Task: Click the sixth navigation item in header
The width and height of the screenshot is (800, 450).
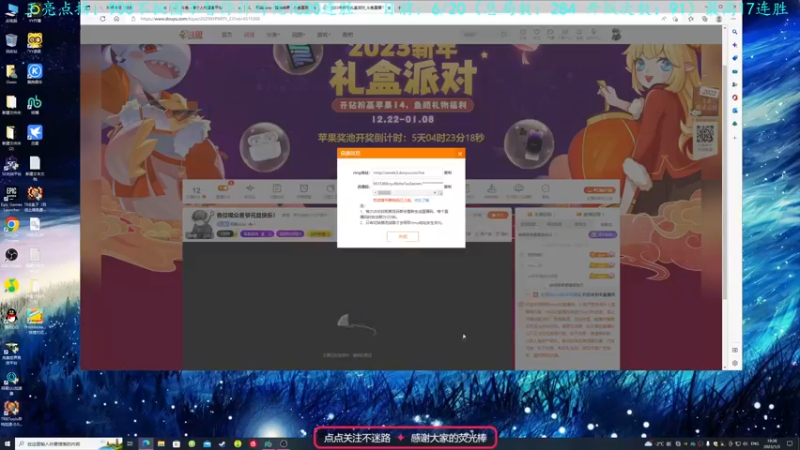Action: [x=347, y=35]
